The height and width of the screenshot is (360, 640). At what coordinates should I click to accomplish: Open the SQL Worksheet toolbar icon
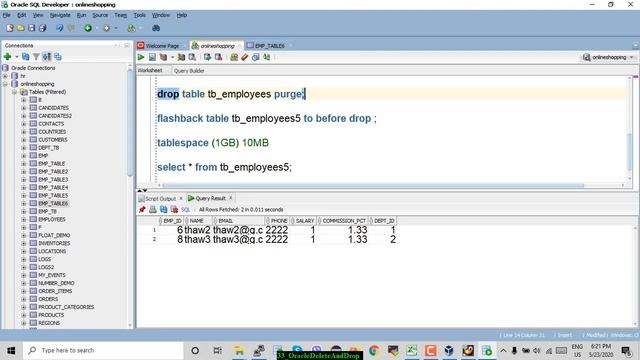(x=131, y=28)
